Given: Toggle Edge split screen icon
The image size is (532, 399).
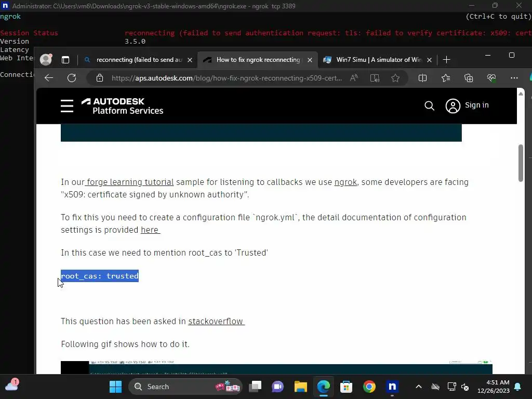Looking at the screenshot, I should tap(422, 78).
